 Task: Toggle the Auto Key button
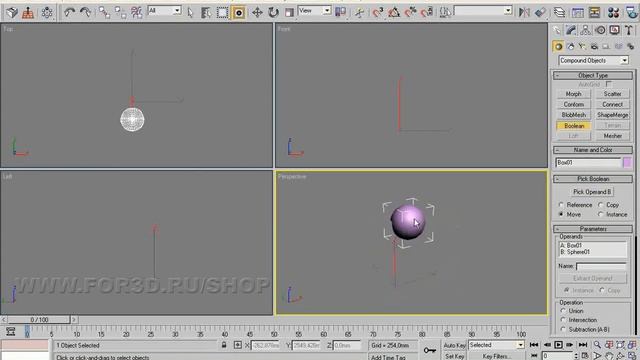pyautogui.click(x=454, y=345)
